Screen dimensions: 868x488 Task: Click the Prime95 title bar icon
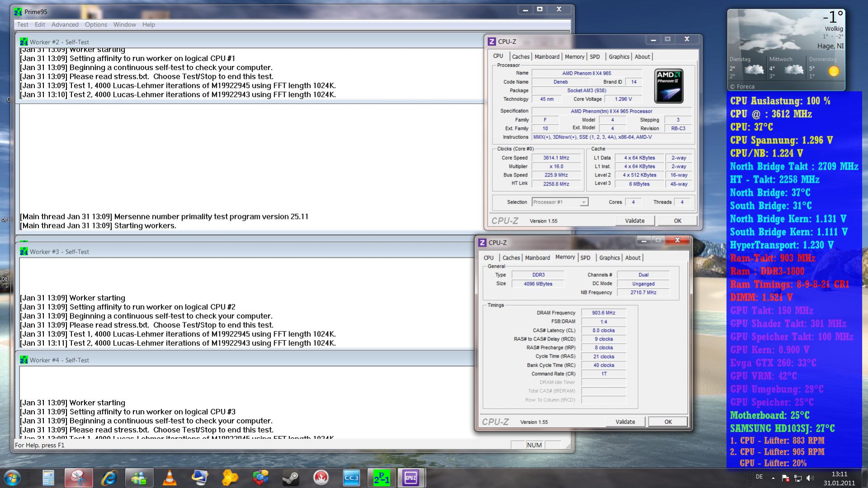18,12
